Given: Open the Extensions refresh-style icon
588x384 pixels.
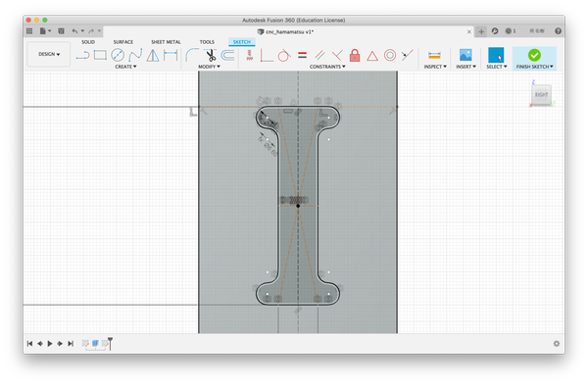Looking at the screenshot, I should (x=495, y=31).
